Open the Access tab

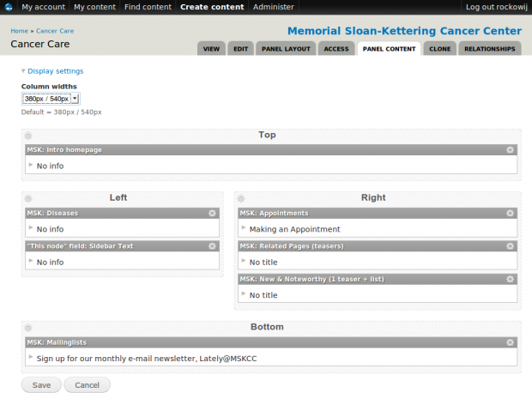pyautogui.click(x=336, y=49)
